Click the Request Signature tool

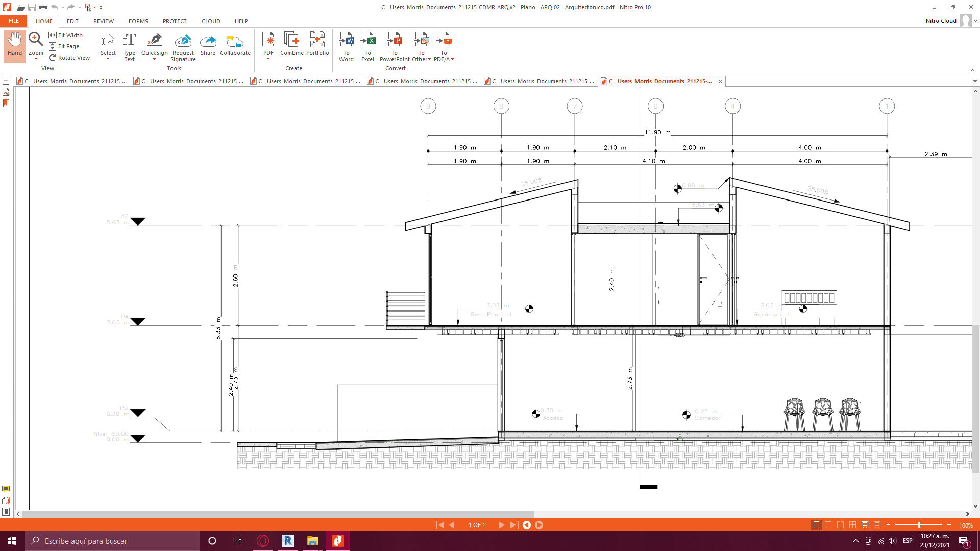coord(183,46)
